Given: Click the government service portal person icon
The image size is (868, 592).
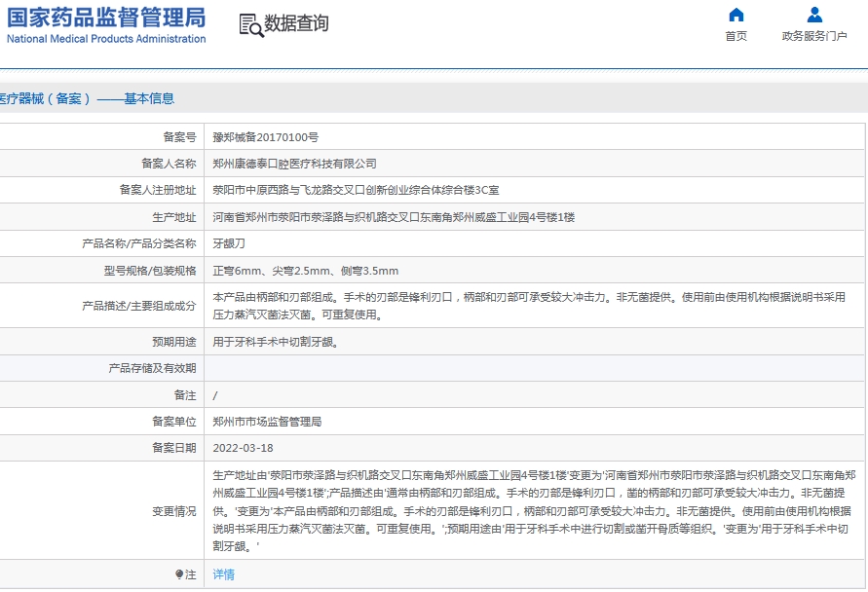Looking at the screenshot, I should pos(814,15).
